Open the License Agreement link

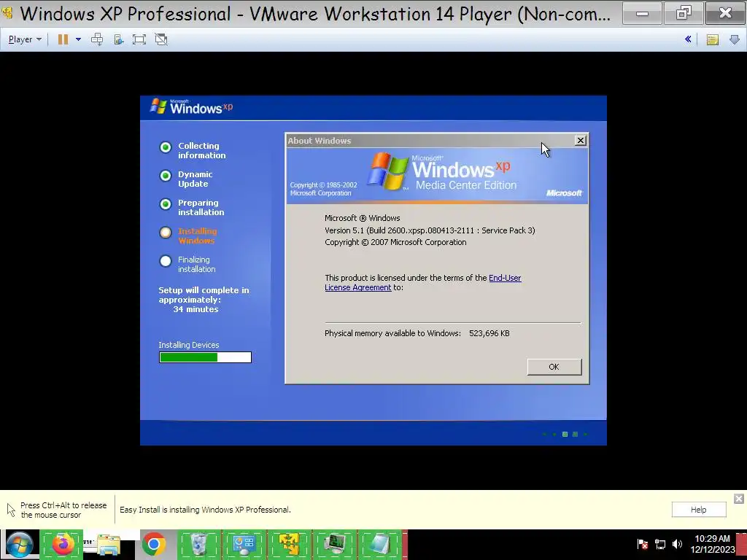click(x=357, y=287)
